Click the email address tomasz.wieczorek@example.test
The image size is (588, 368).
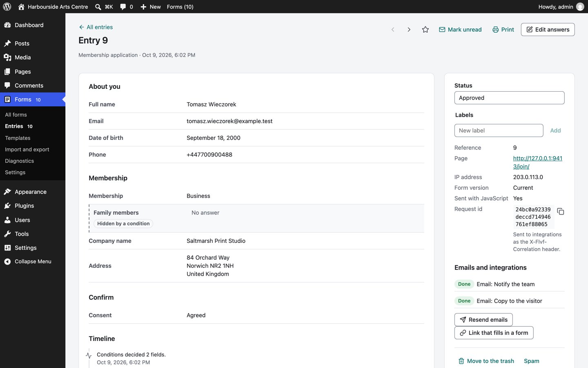(229, 121)
